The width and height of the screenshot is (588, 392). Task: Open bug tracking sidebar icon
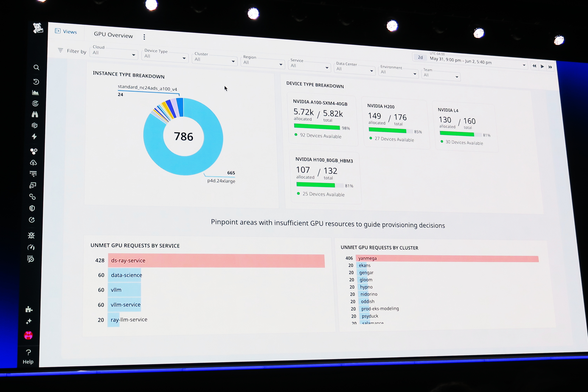click(31, 236)
